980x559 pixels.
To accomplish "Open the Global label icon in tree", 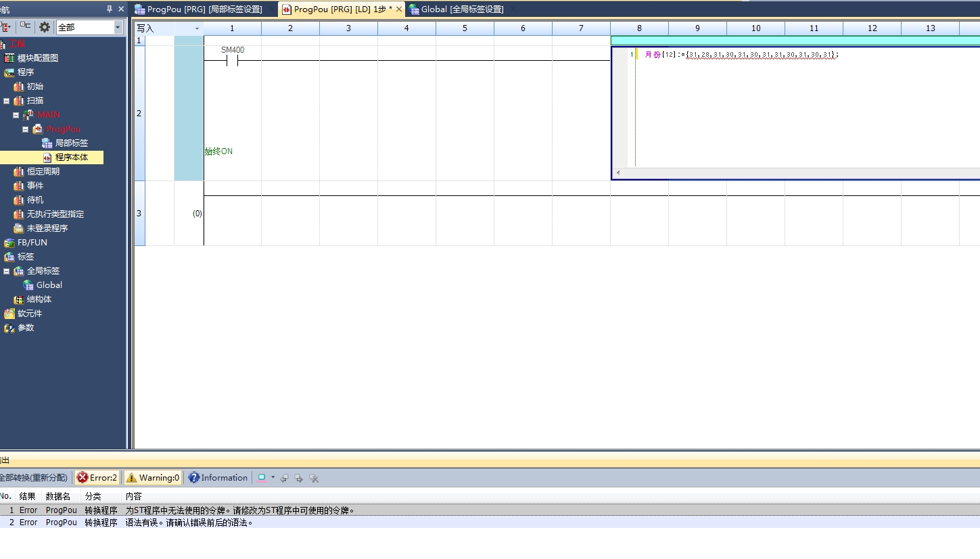I will 28,285.
